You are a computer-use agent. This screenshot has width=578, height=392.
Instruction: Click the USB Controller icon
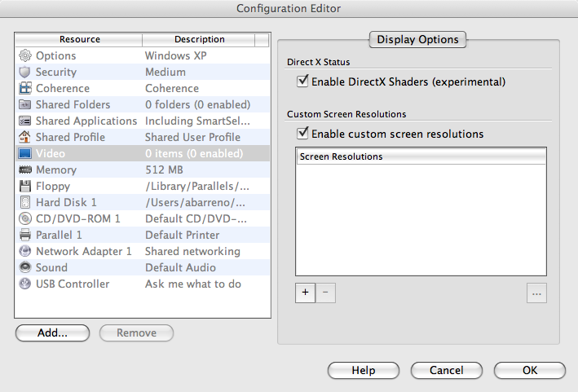[24, 284]
